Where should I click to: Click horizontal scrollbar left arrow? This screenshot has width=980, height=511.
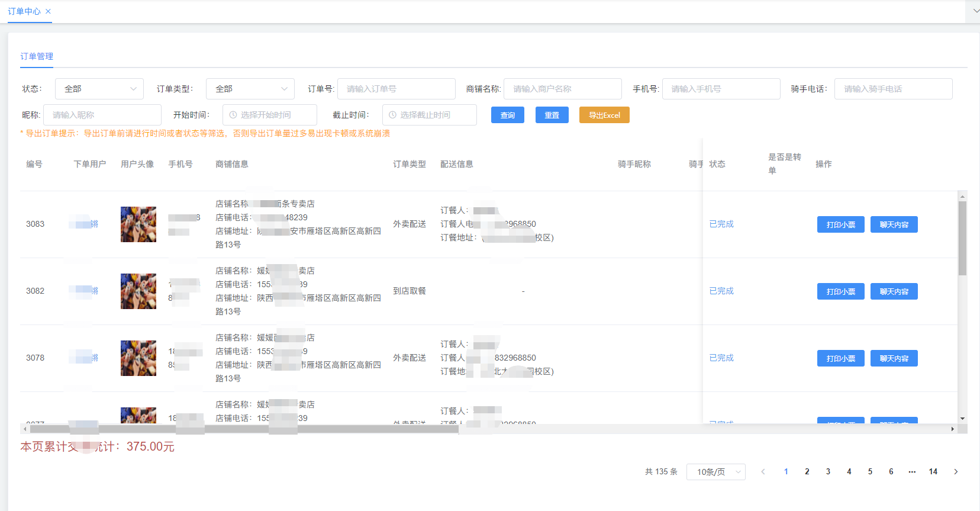click(x=24, y=429)
